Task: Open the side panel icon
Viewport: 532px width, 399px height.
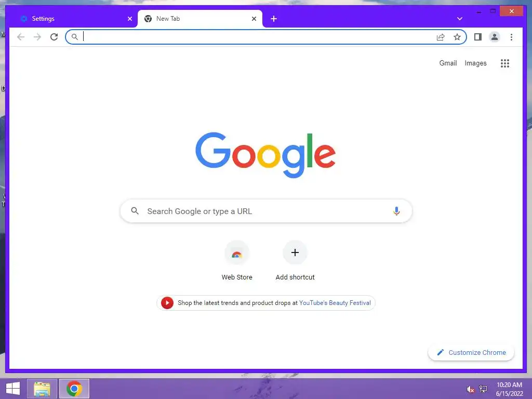Action: [x=478, y=37]
